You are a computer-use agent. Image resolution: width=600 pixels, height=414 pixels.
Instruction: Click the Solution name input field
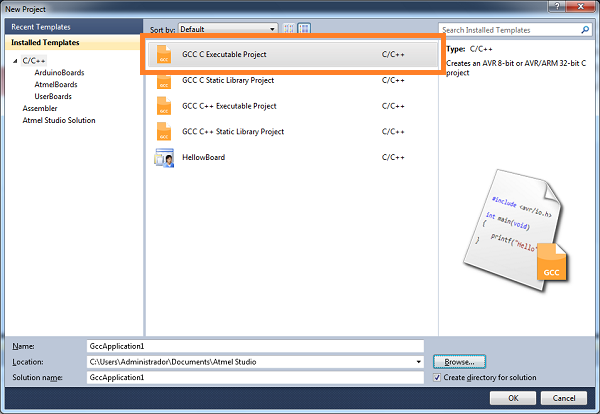tap(255, 377)
